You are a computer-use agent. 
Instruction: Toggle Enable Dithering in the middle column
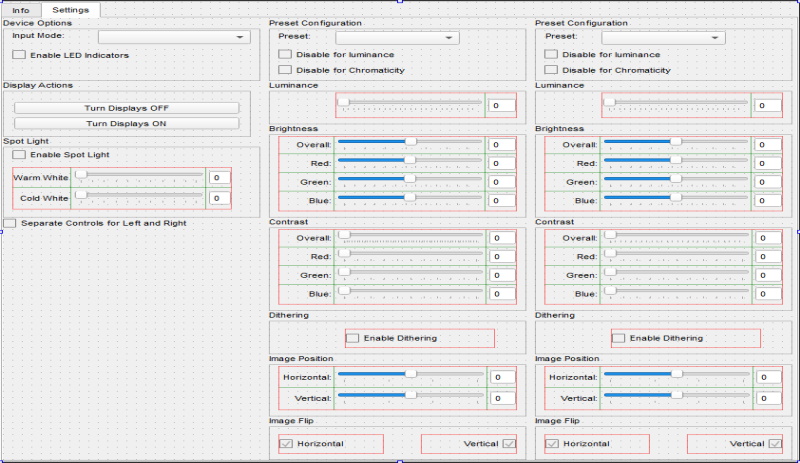(392, 338)
